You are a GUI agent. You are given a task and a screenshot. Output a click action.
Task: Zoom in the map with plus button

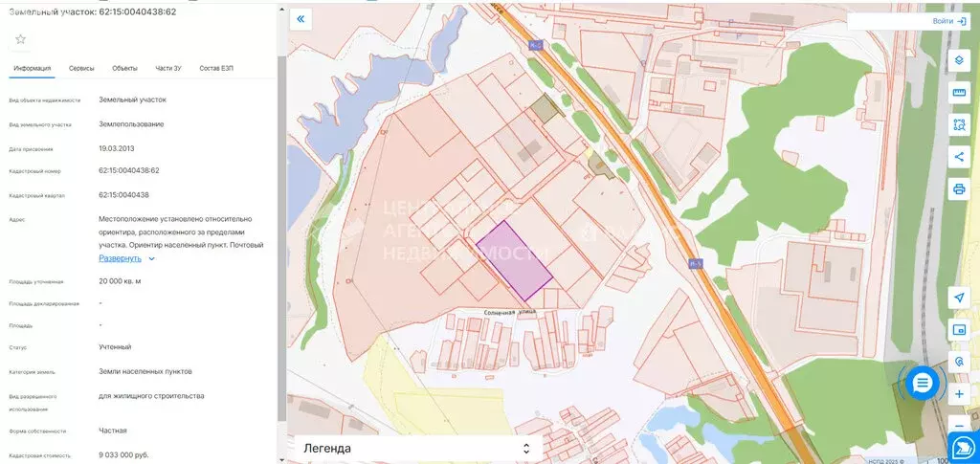(x=959, y=394)
